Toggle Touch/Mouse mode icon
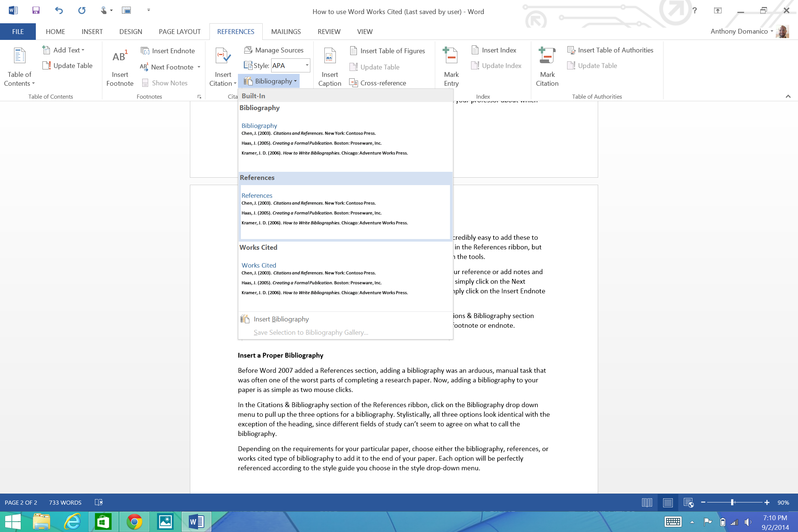 (x=104, y=10)
